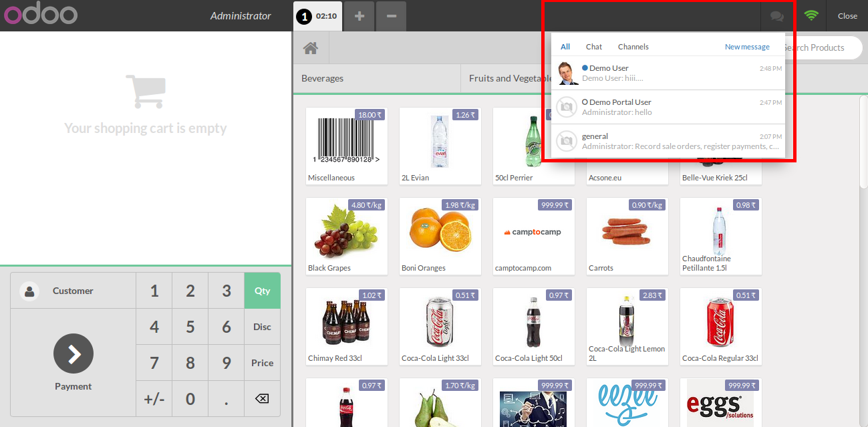Tap numpad key 5
Screen dimensions: 868x427
click(x=190, y=327)
